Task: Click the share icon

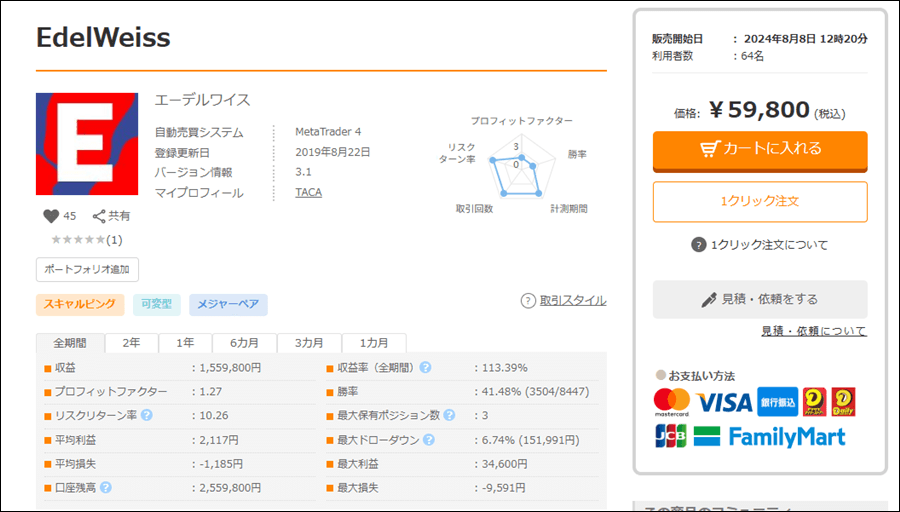Action: pos(99,216)
